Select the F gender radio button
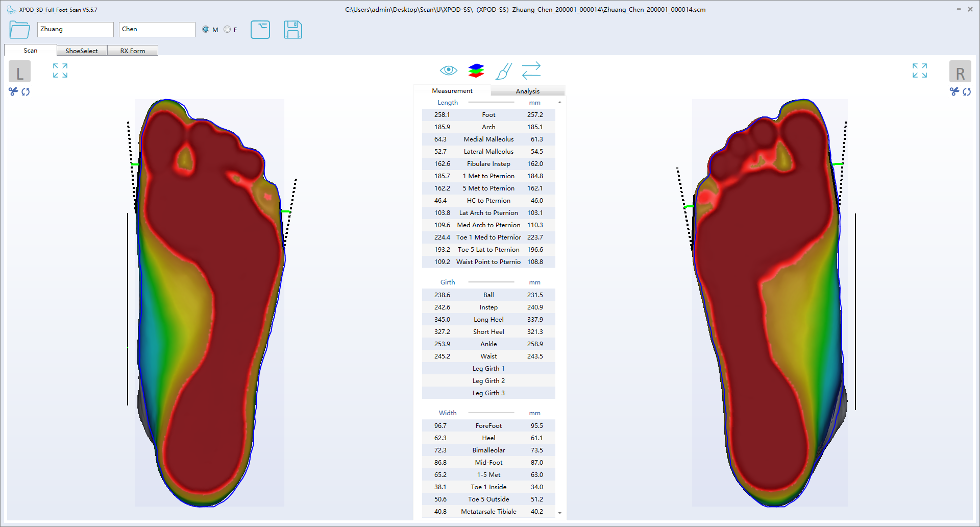 coord(227,30)
